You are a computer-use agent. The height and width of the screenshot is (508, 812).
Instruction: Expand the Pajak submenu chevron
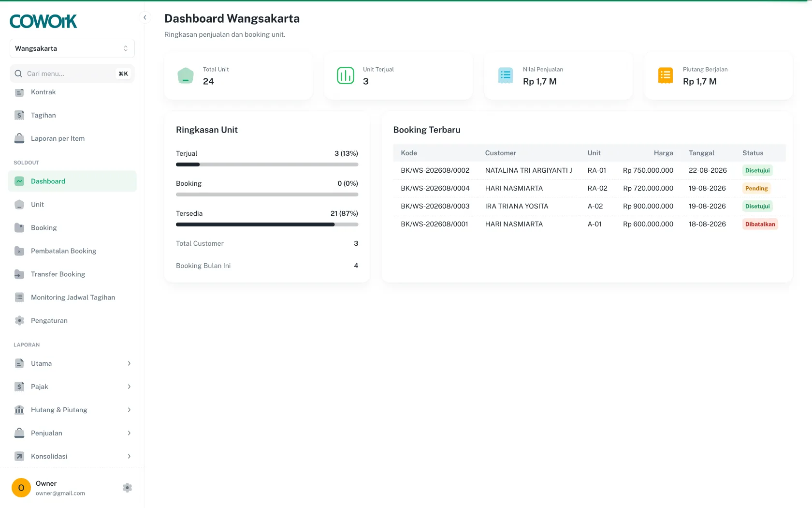(x=129, y=387)
